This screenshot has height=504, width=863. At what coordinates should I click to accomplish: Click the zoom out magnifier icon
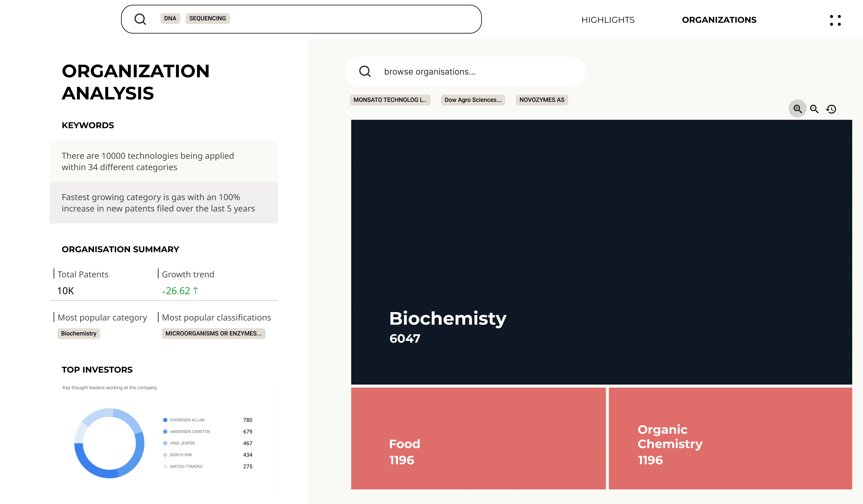pos(814,109)
